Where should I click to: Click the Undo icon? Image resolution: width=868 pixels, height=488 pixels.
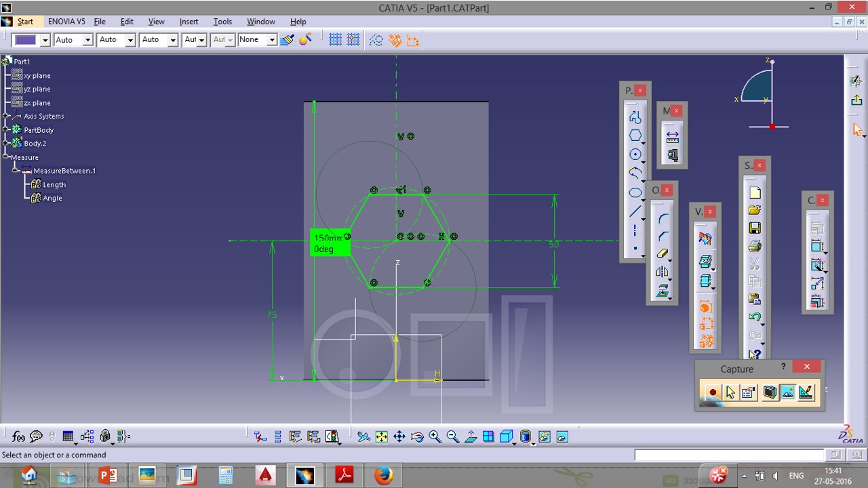755,317
